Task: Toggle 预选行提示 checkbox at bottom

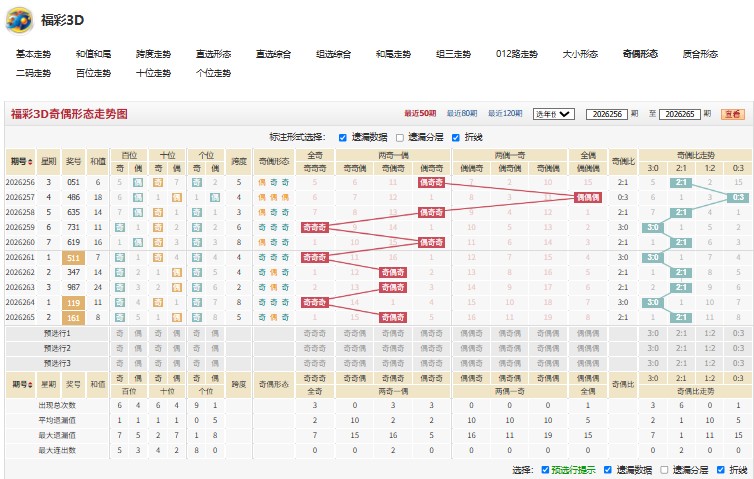Action: (545, 470)
